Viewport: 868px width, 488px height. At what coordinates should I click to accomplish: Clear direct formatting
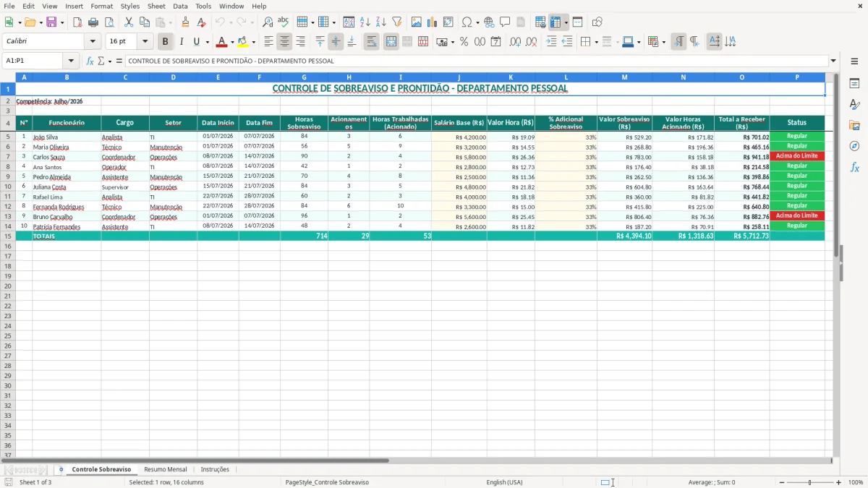201,22
